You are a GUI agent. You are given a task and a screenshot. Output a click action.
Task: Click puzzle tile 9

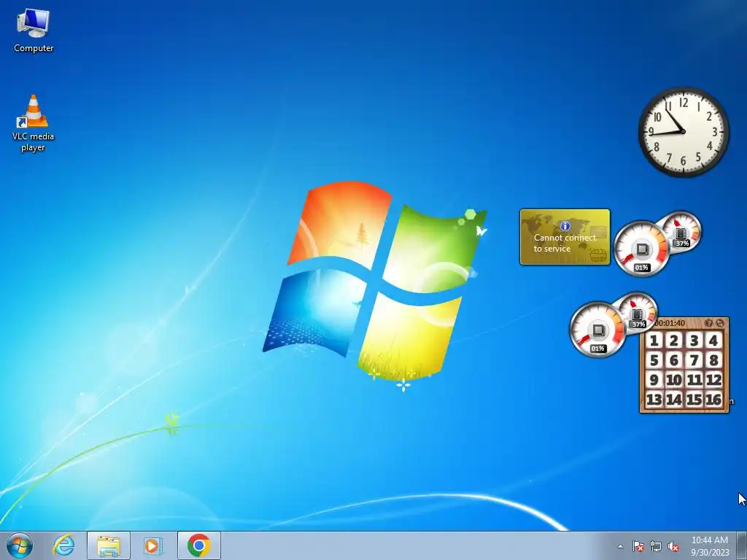[654, 379]
